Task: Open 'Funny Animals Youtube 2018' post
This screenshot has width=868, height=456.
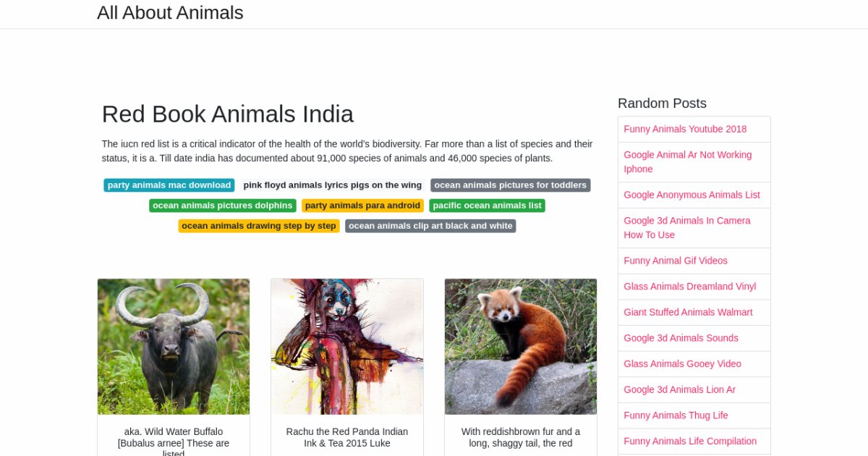Action: [x=685, y=129]
